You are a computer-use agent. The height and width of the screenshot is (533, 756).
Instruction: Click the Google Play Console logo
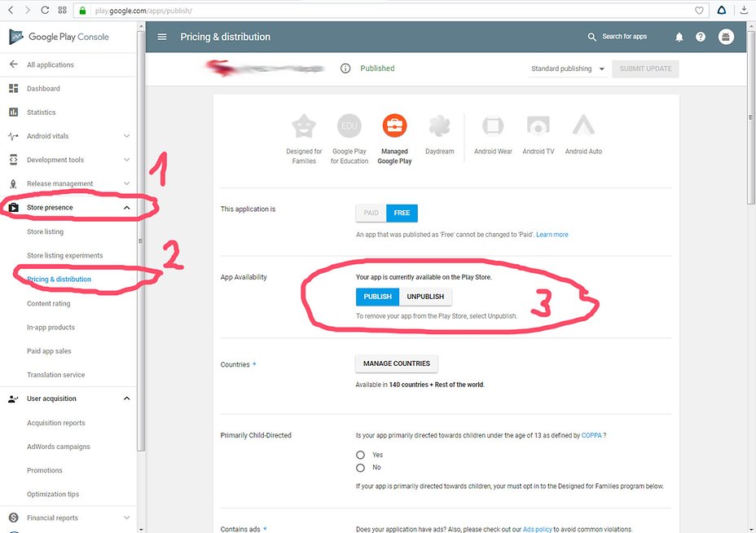click(x=59, y=37)
